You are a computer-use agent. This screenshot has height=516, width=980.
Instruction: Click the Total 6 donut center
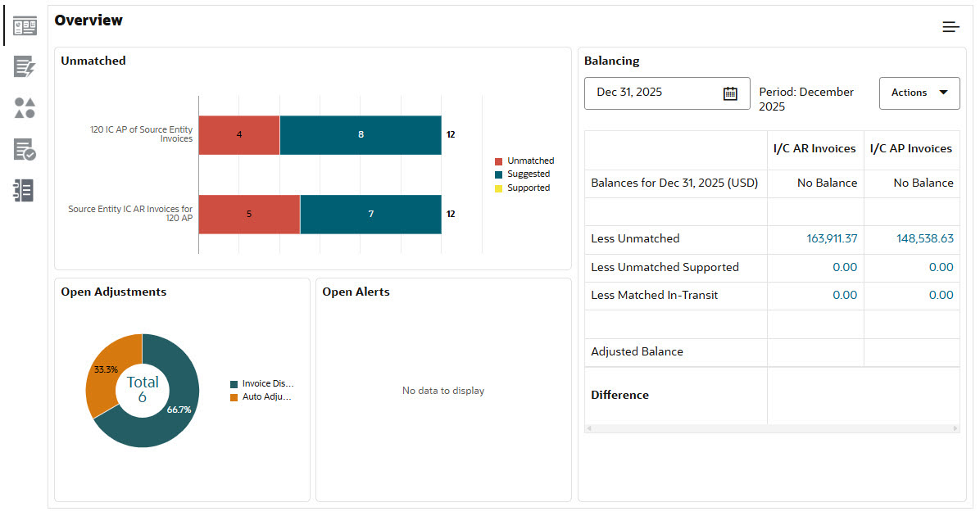[x=143, y=390]
